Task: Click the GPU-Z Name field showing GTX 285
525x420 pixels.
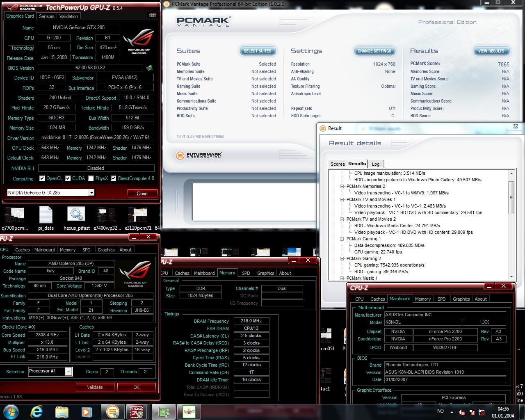Action: click(x=79, y=27)
